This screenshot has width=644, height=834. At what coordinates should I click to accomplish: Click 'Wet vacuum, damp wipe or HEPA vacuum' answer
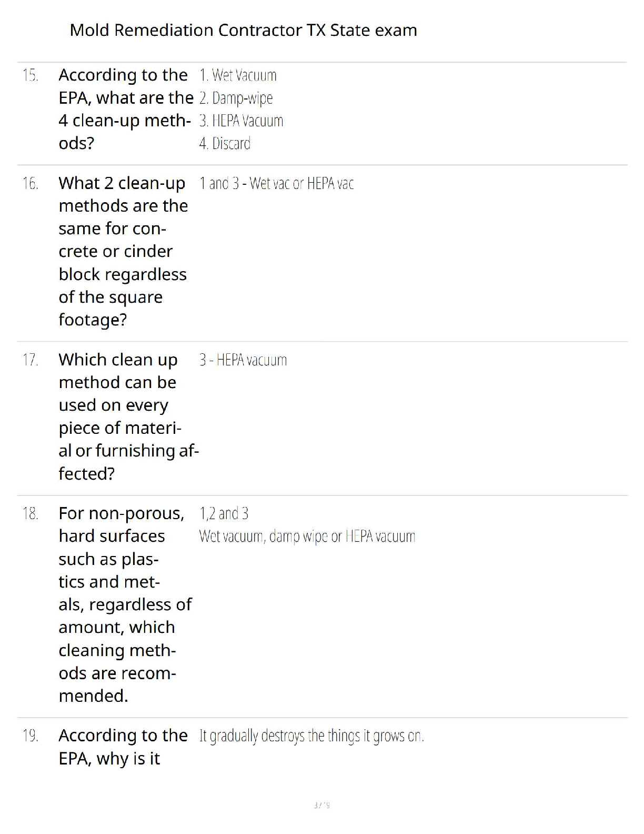[x=307, y=537]
